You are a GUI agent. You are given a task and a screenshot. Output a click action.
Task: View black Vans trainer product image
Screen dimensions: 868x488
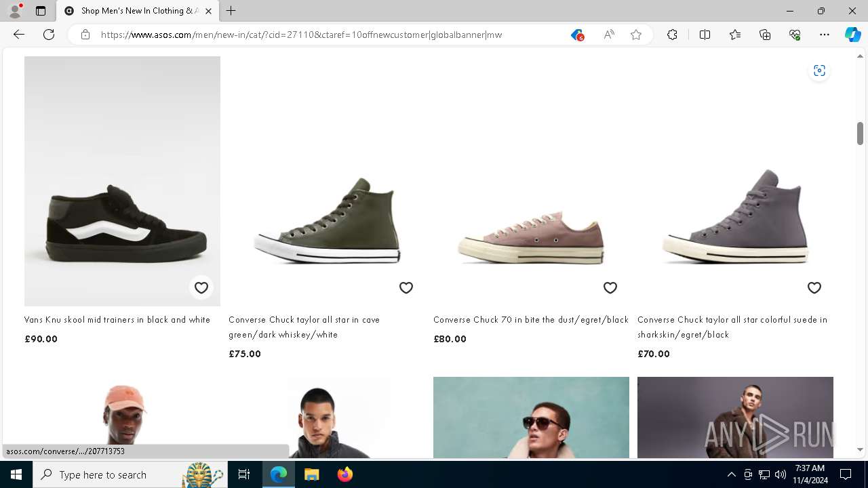tap(122, 181)
